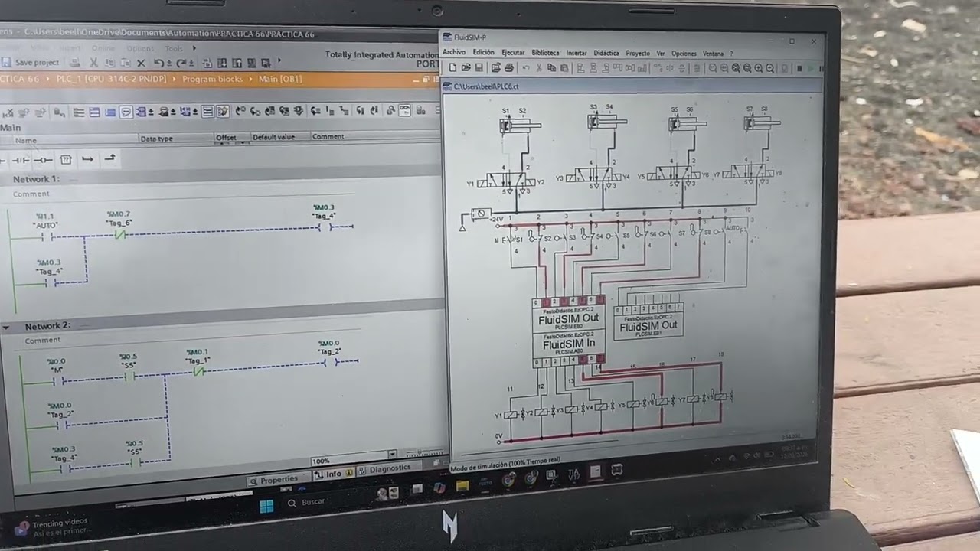
Task: Stop the FluidSIM simulation
Action: point(799,68)
